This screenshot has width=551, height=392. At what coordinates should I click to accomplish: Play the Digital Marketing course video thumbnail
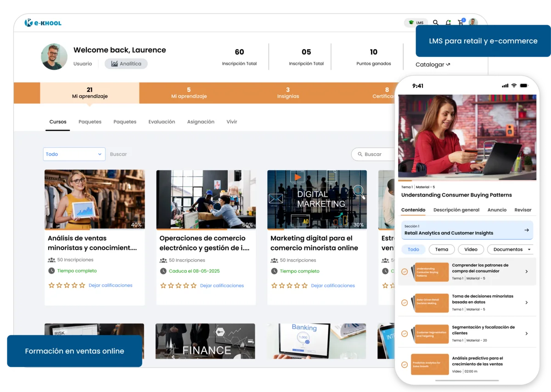[298, 178]
